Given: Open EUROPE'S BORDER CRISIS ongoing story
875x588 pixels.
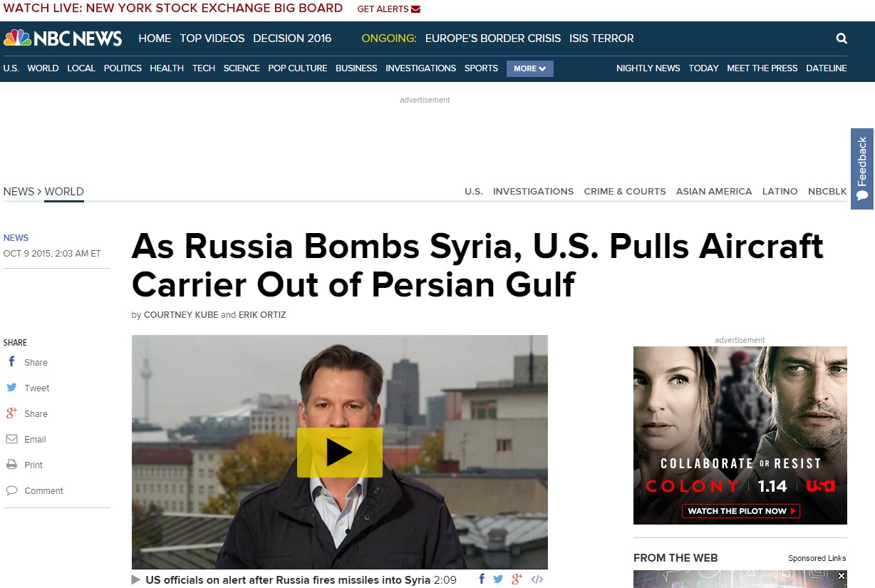Looking at the screenshot, I should pos(493,38).
